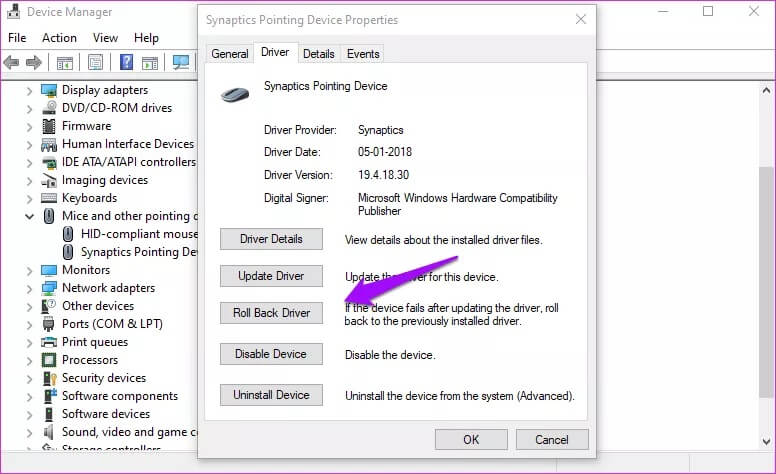
Task: Click the monitor scan hardware toolbar icon
Action: pos(181,62)
